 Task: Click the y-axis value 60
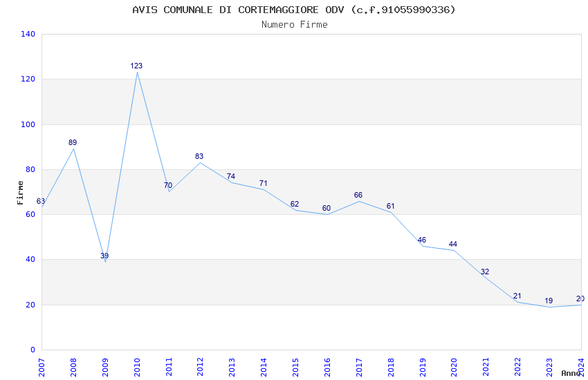coord(30,214)
